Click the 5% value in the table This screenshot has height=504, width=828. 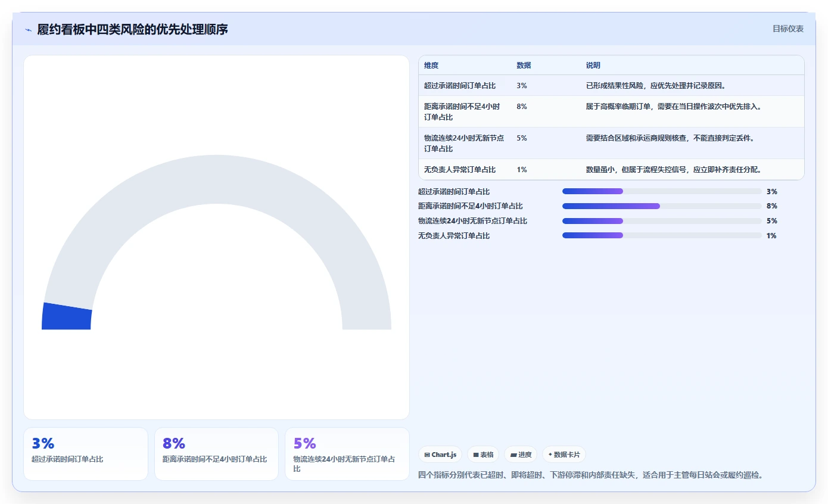point(522,138)
